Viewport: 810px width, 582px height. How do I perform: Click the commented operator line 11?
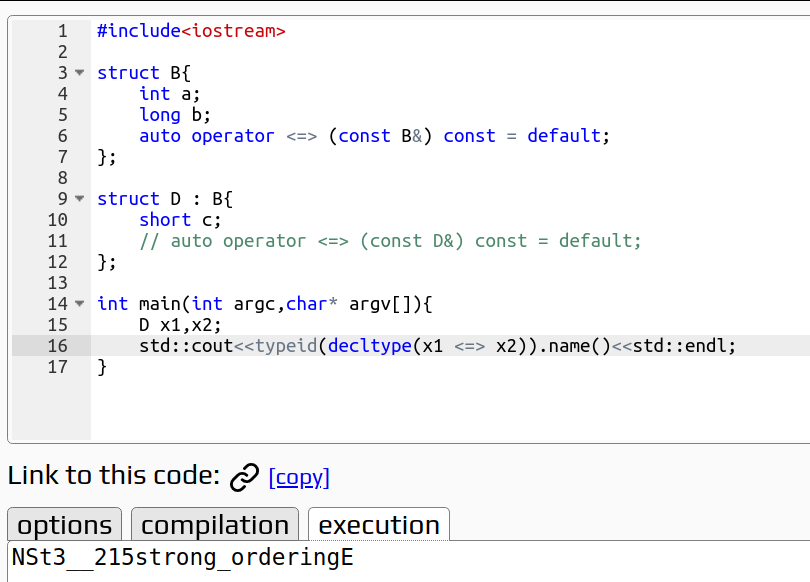tap(390, 241)
